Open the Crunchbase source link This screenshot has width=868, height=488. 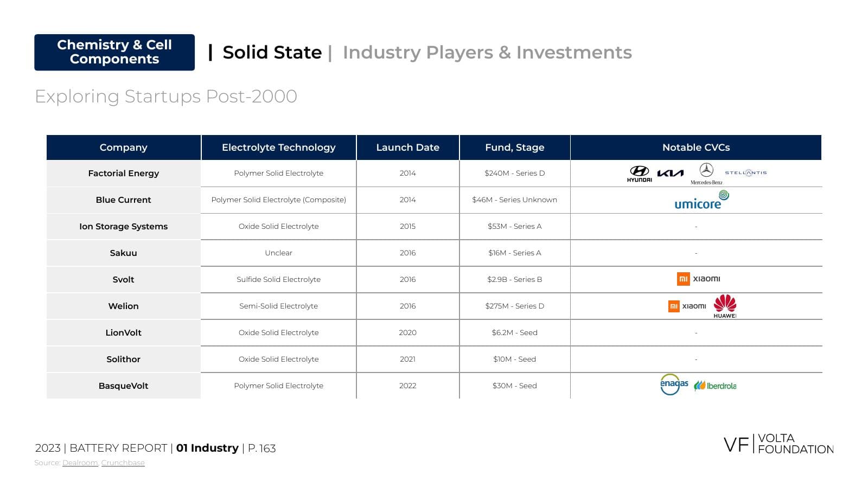123,463
